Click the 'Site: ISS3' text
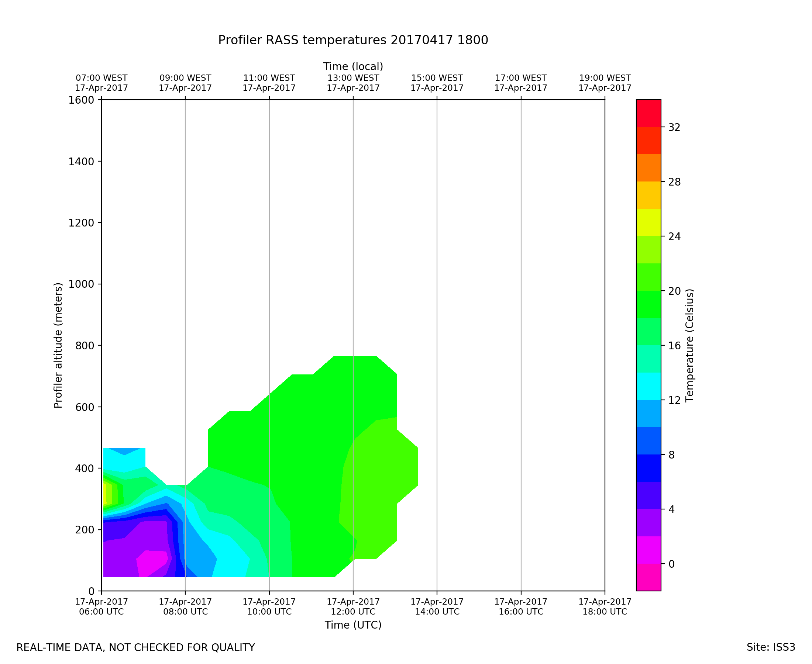The height and width of the screenshot is (664, 812). pyautogui.click(x=771, y=647)
